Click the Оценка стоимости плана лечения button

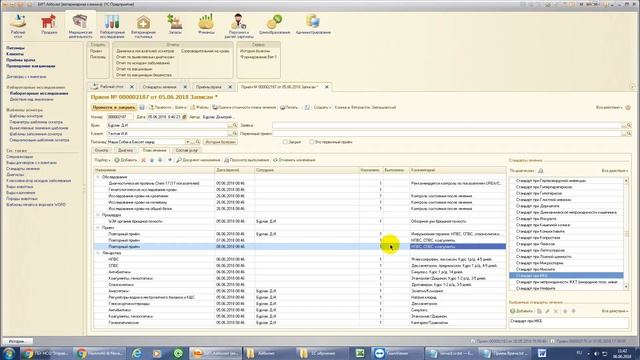(244, 107)
